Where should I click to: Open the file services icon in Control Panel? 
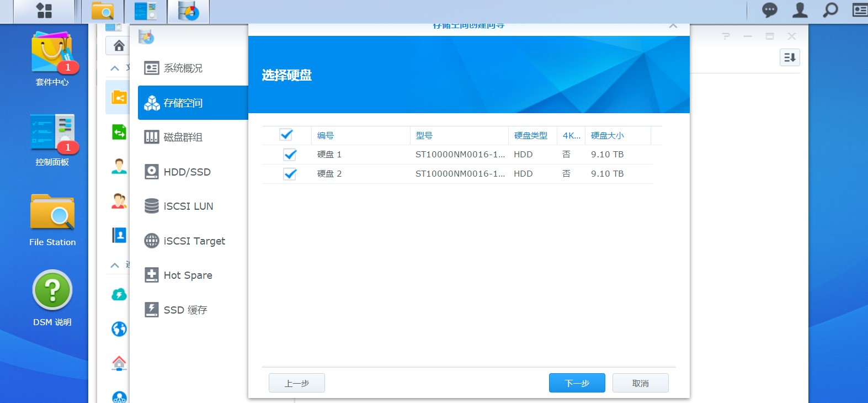click(119, 132)
